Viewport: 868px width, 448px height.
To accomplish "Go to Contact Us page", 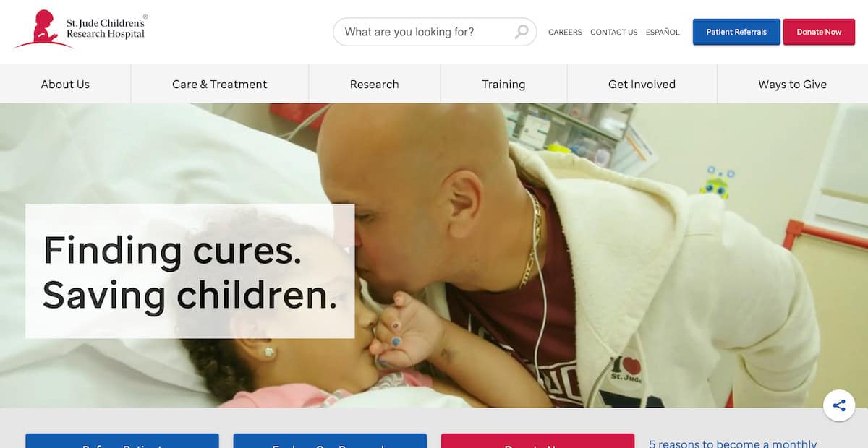I will (613, 32).
